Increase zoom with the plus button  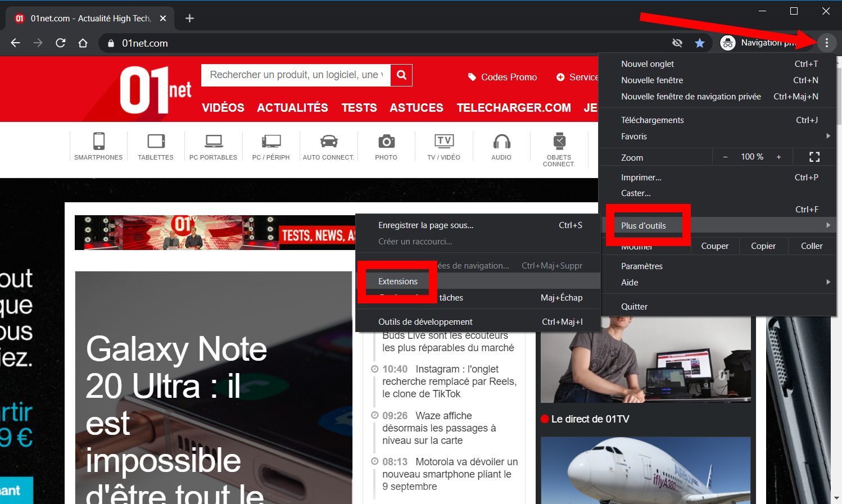778,157
